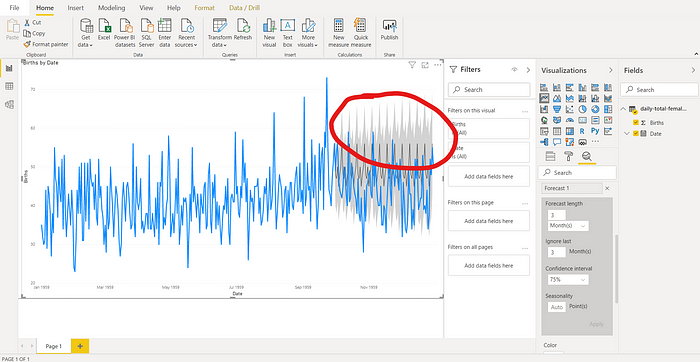This screenshot has width=700, height=362.
Task: Collapse the Visualizations pane chevron
Action: click(611, 70)
